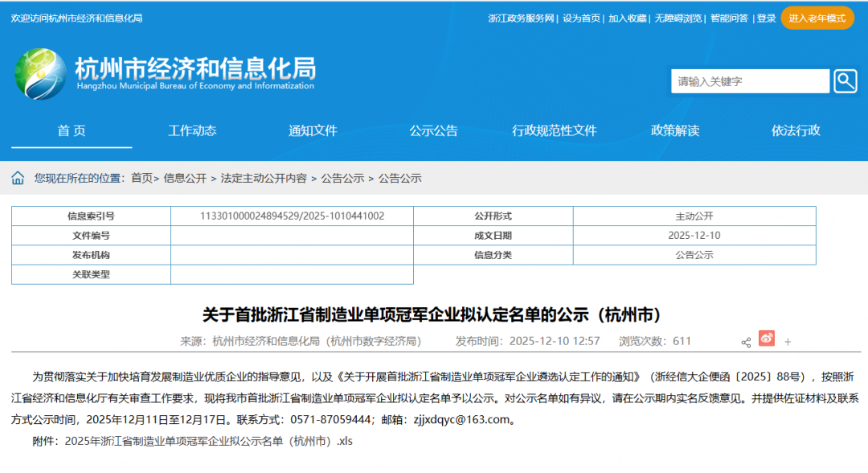The image size is (868, 473).
Task: Open 无障碍浏览 accessibility browsing
Action: 678,19
